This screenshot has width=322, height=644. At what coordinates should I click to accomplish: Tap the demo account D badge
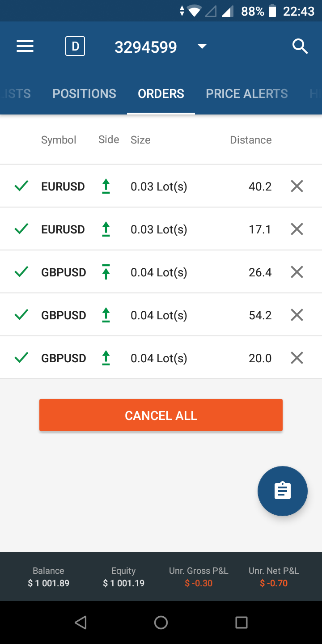75,47
